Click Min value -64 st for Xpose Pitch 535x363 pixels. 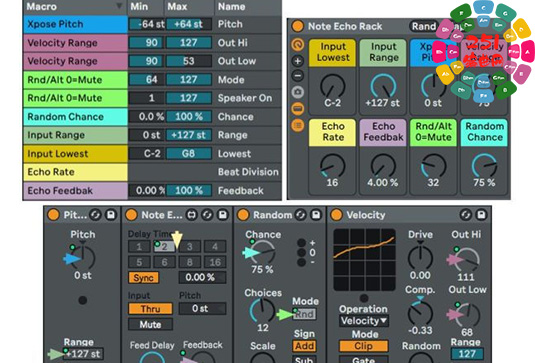click(x=147, y=24)
